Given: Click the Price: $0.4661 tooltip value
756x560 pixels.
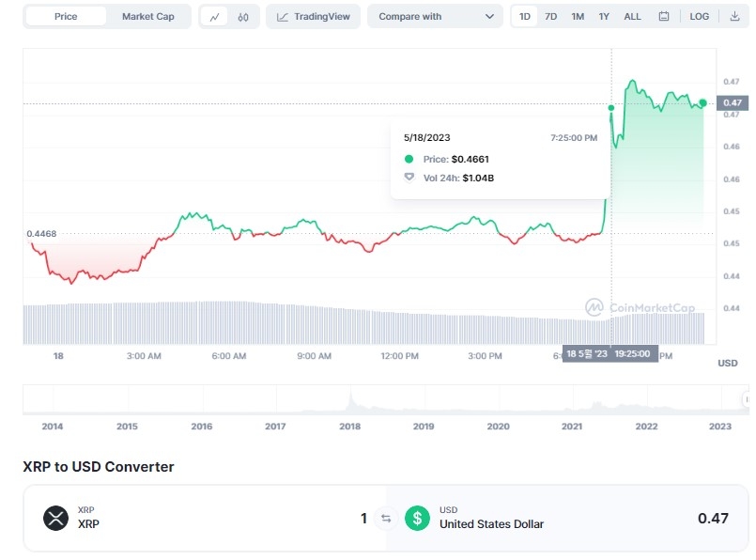Looking at the screenshot, I should tap(456, 159).
